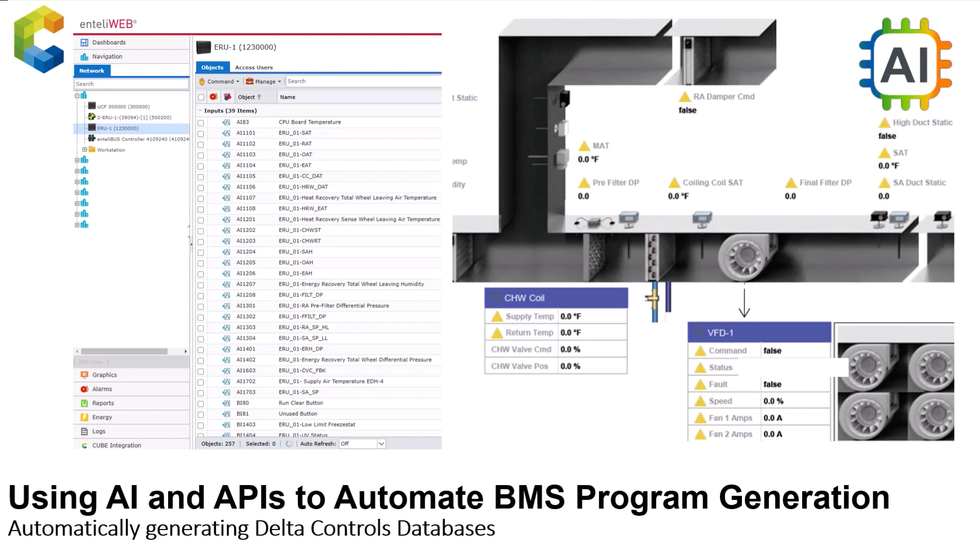Click the network tree Search field
Screen dimensions: 980x552
(131, 84)
